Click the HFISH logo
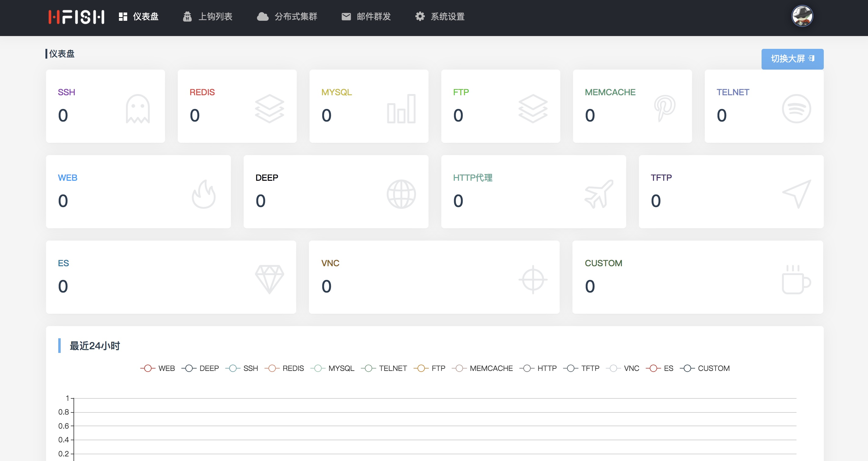 click(x=77, y=16)
